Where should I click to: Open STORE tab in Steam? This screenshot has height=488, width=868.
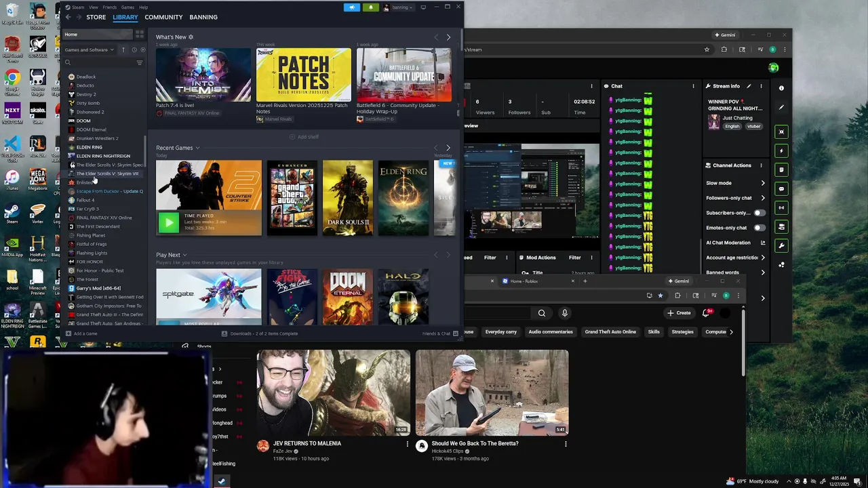(x=96, y=17)
